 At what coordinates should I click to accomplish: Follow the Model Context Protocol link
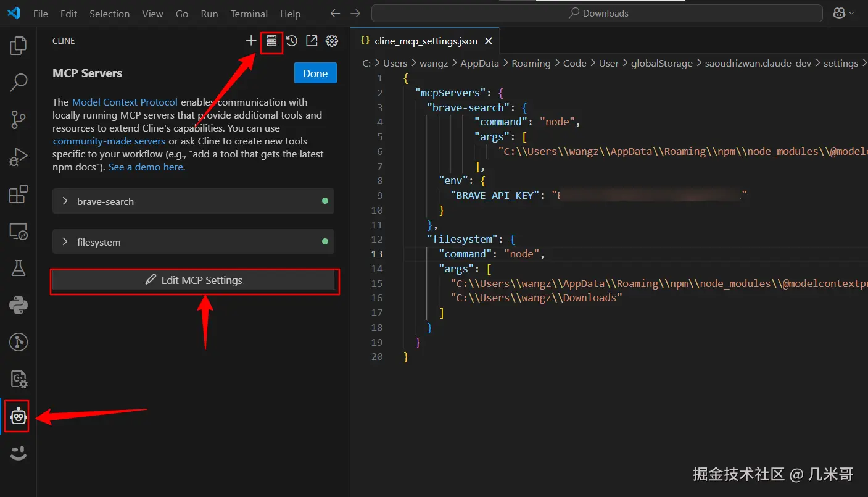[x=125, y=102]
